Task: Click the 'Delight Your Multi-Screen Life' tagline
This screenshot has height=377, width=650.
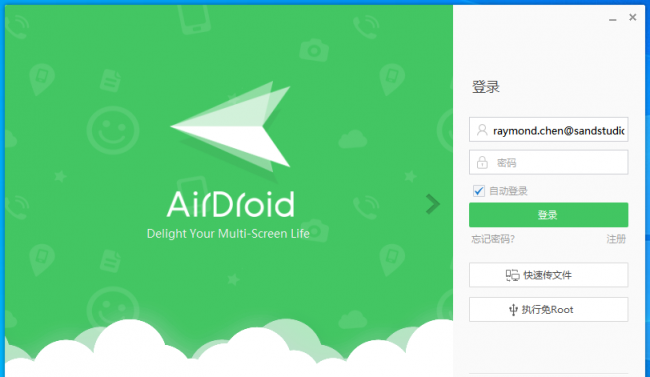Action: pyautogui.click(x=228, y=233)
